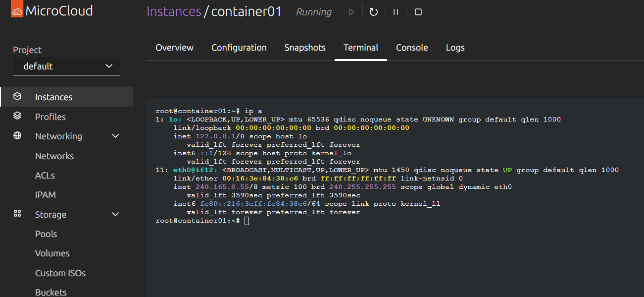This screenshot has width=644, height=297.
Task: Switch to the Console tab
Action: [412, 48]
